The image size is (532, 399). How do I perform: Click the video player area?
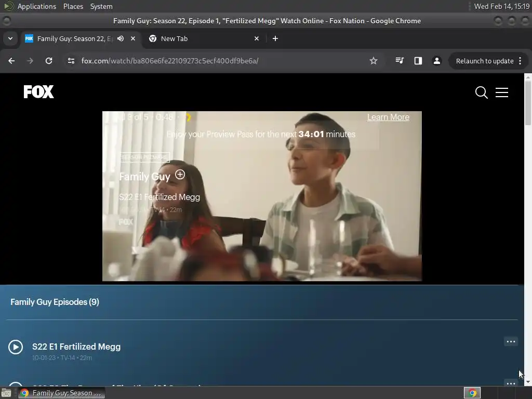click(262, 196)
